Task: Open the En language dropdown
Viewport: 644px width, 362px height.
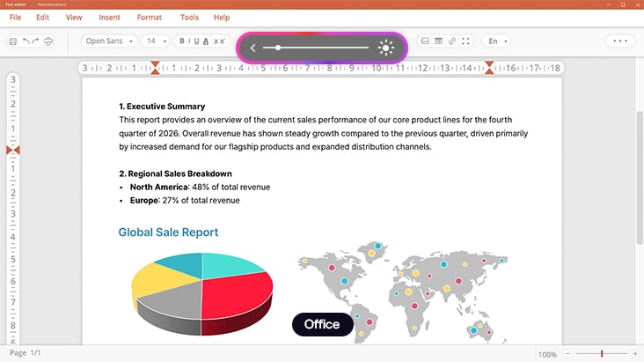Action: pos(498,41)
